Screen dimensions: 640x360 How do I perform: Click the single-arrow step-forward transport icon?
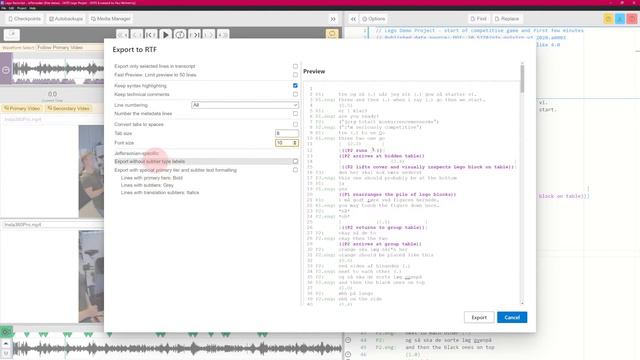coord(209,35)
